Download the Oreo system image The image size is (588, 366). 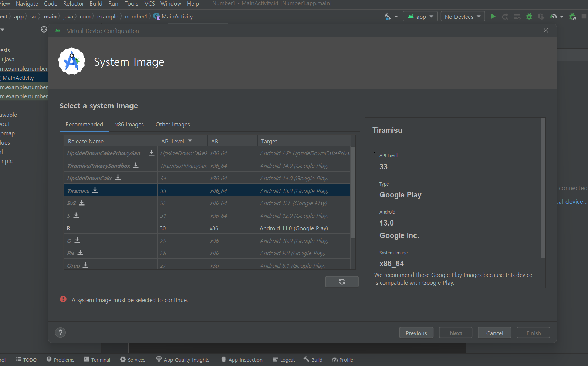85,265
